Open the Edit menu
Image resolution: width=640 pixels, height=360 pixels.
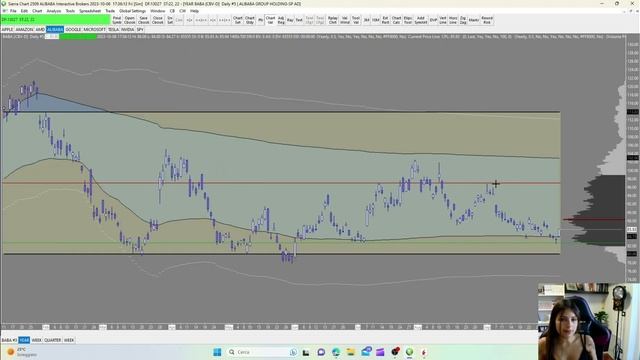(x=24, y=11)
